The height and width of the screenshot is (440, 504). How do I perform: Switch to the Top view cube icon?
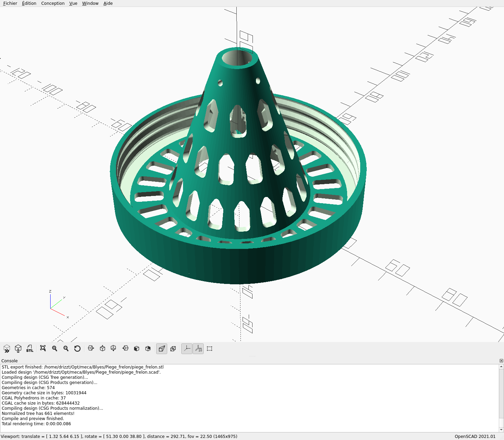tap(102, 349)
